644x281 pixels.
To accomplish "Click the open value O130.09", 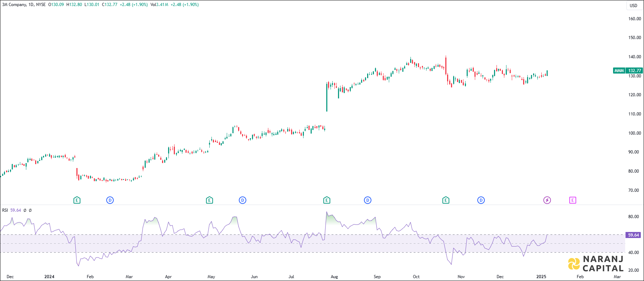I will pyautogui.click(x=56, y=5).
